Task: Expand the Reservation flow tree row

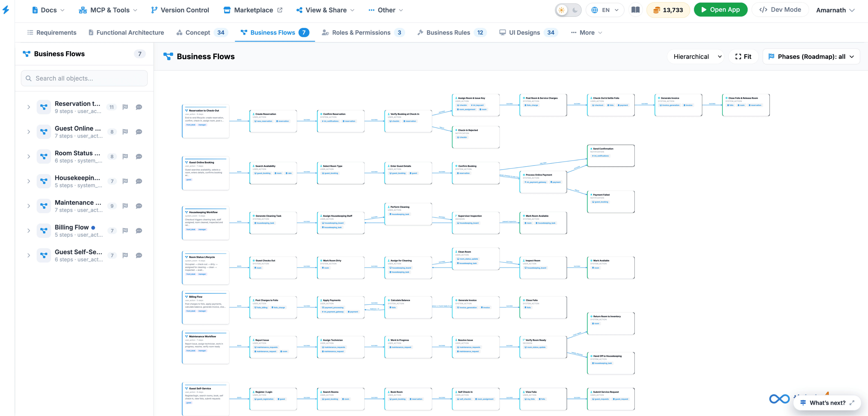Action: pyautogui.click(x=29, y=107)
